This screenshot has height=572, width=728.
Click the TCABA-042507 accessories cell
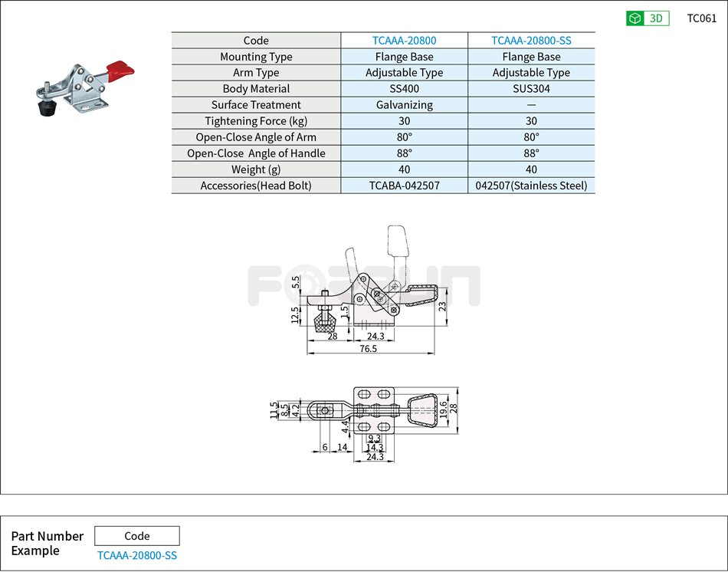pos(404,185)
